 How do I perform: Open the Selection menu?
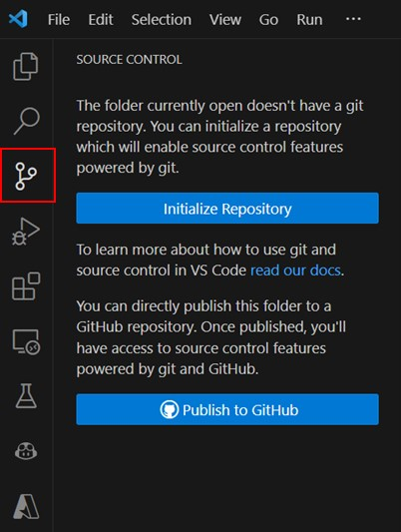pyautogui.click(x=162, y=20)
